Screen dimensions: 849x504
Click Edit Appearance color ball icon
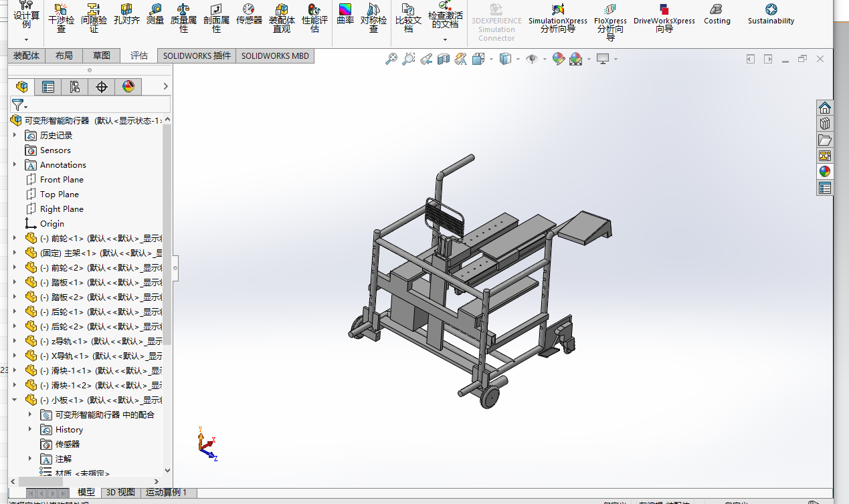[558, 59]
